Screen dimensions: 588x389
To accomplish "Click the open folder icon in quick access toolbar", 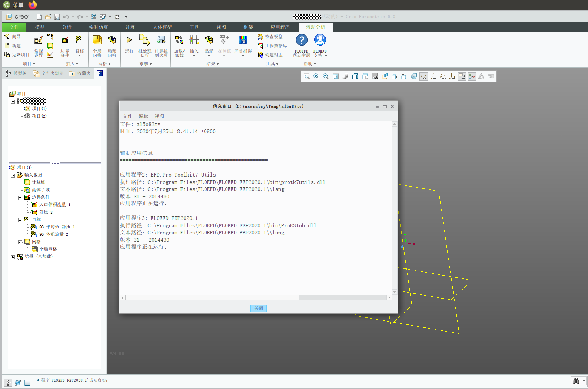I will [x=48, y=17].
